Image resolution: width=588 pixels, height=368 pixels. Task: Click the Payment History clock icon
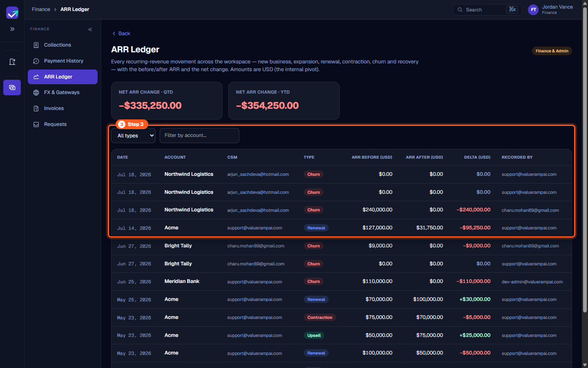pos(36,61)
